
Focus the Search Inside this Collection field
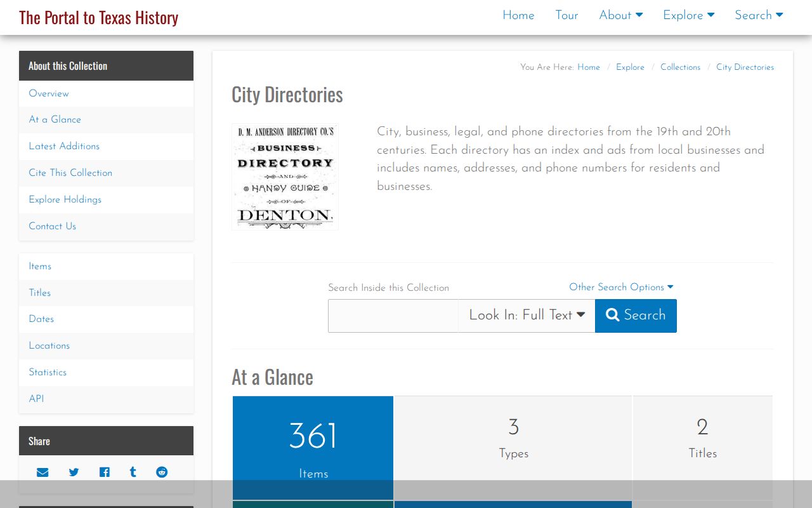(393, 316)
